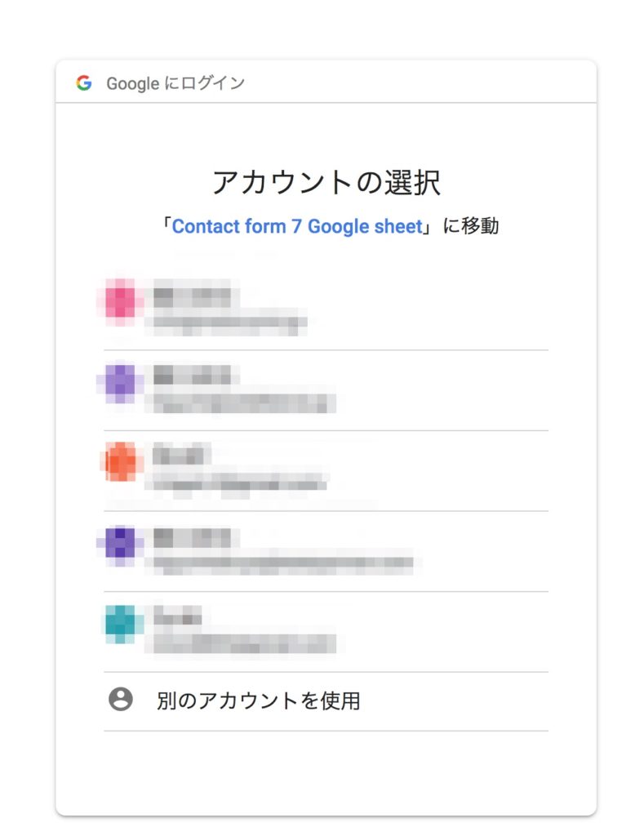
Task: Click the Google logo in the header
Action: click(83, 83)
